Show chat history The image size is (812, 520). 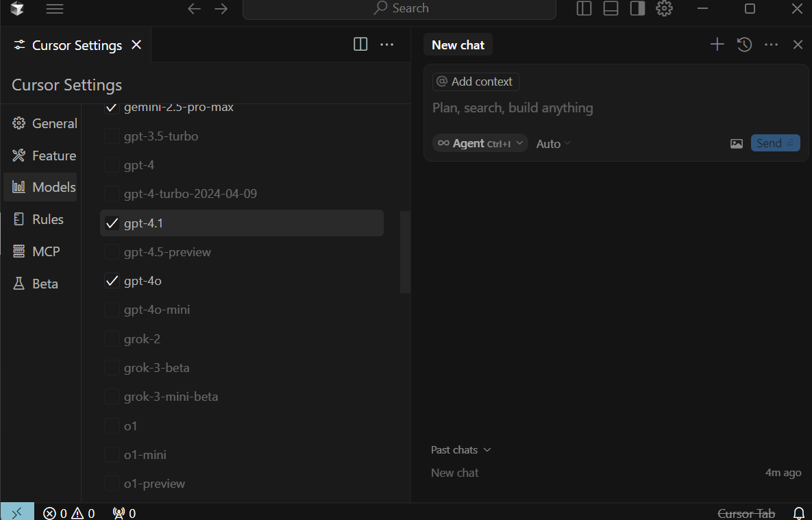744,45
